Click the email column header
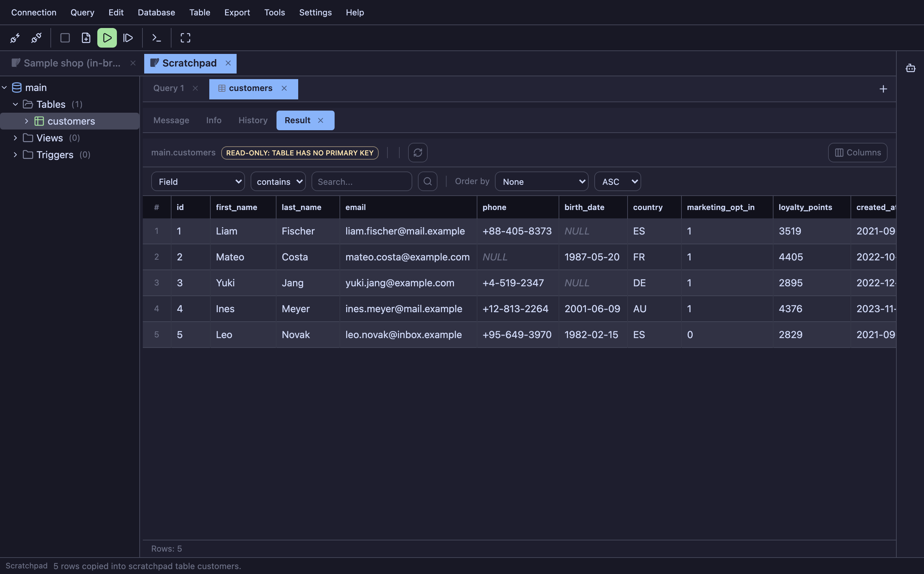The width and height of the screenshot is (924, 574). [408, 207]
